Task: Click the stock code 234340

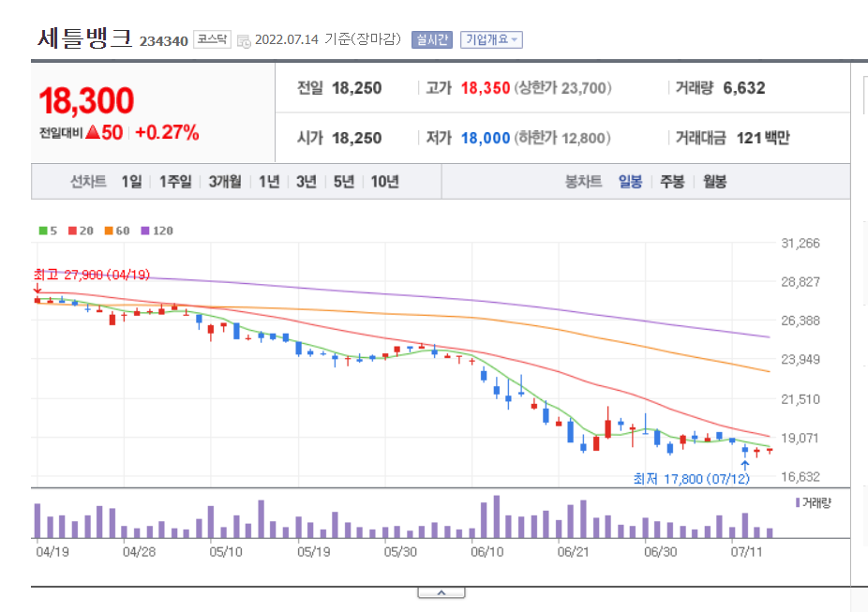Action: (164, 41)
